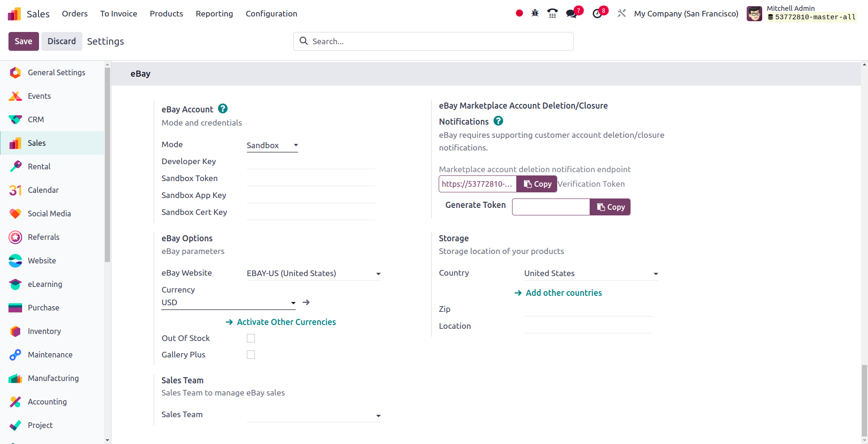Click the Zip input field
This screenshot has width=868, height=444.
[588, 309]
